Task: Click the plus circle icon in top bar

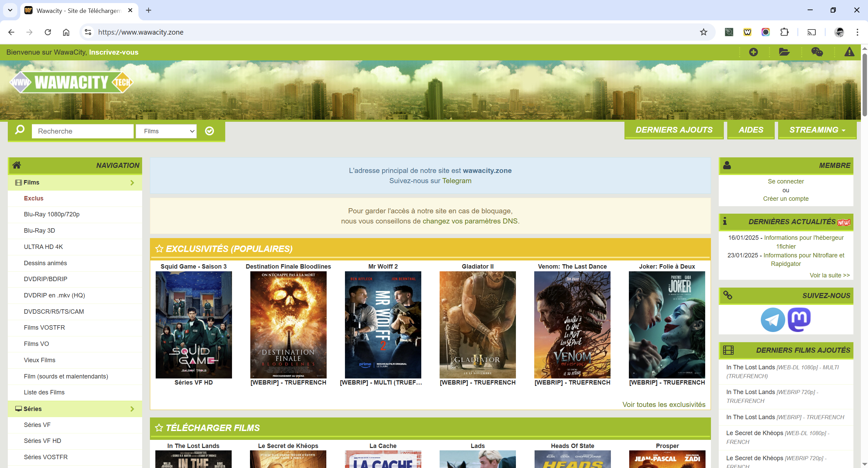Action: point(753,52)
